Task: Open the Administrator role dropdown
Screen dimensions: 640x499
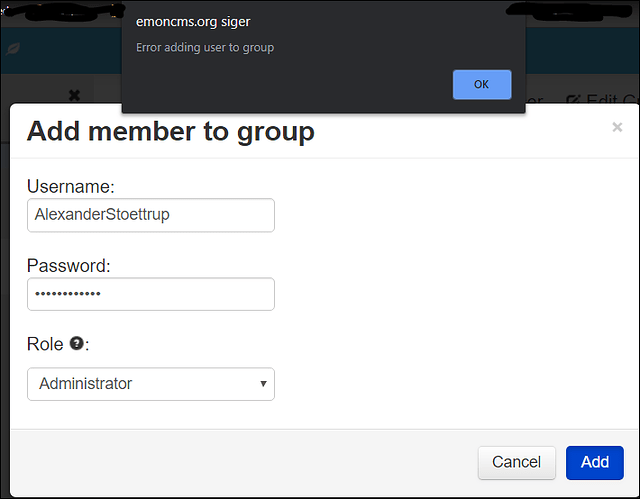Action: pos(151,384)
